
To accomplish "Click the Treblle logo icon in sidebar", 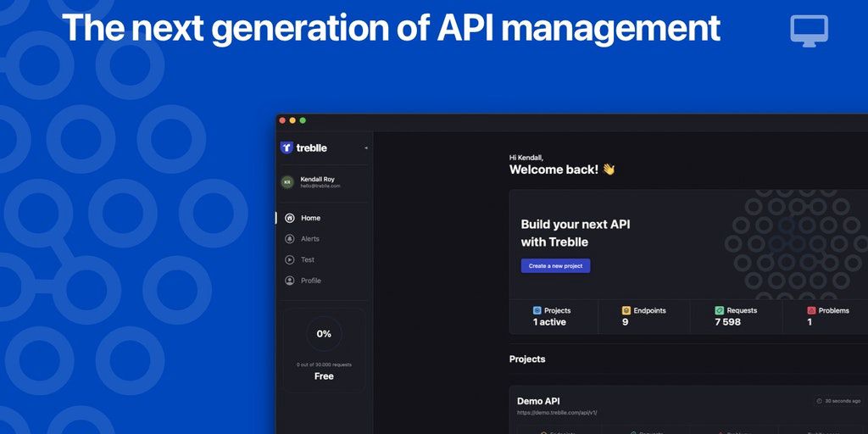I will 287,147.
